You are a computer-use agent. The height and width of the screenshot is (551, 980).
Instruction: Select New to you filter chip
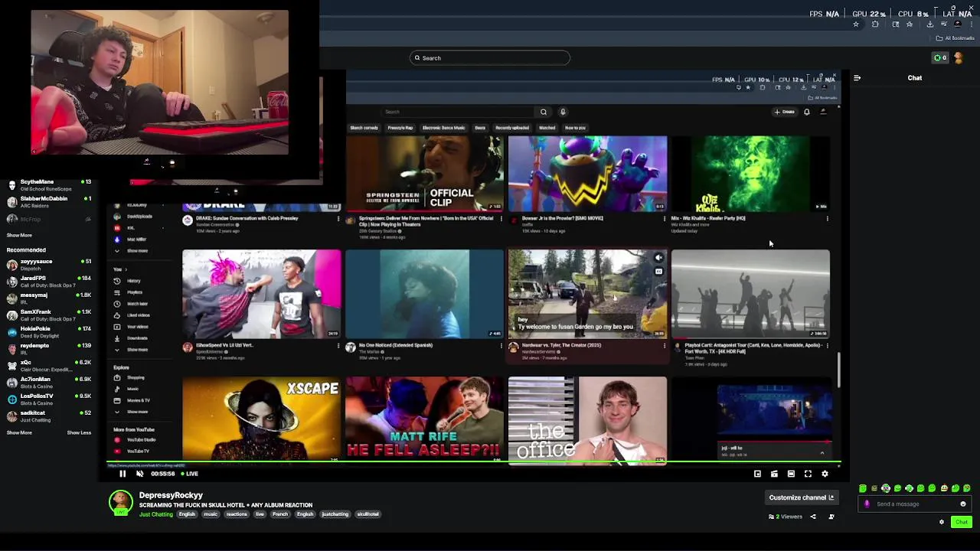575,128
